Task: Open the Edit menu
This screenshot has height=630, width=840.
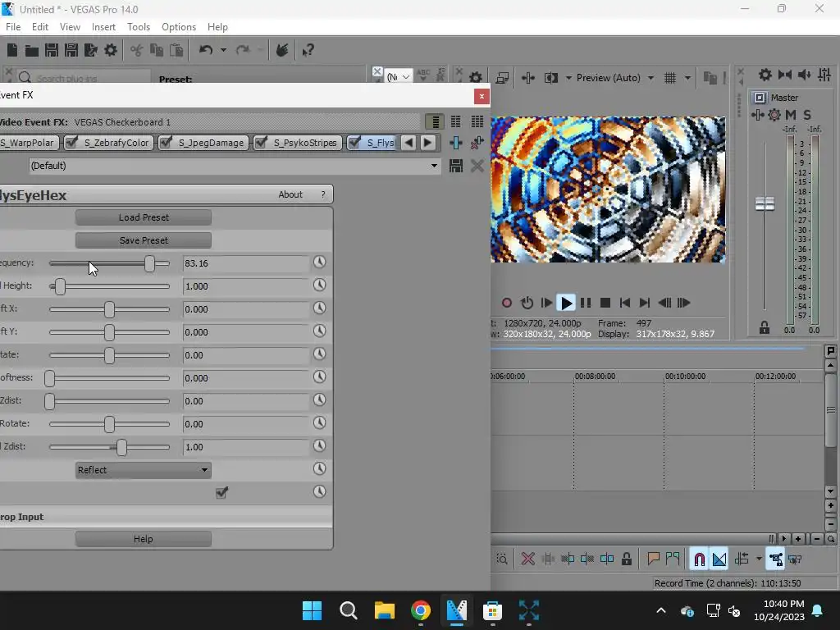Action: tap(39, 27)
